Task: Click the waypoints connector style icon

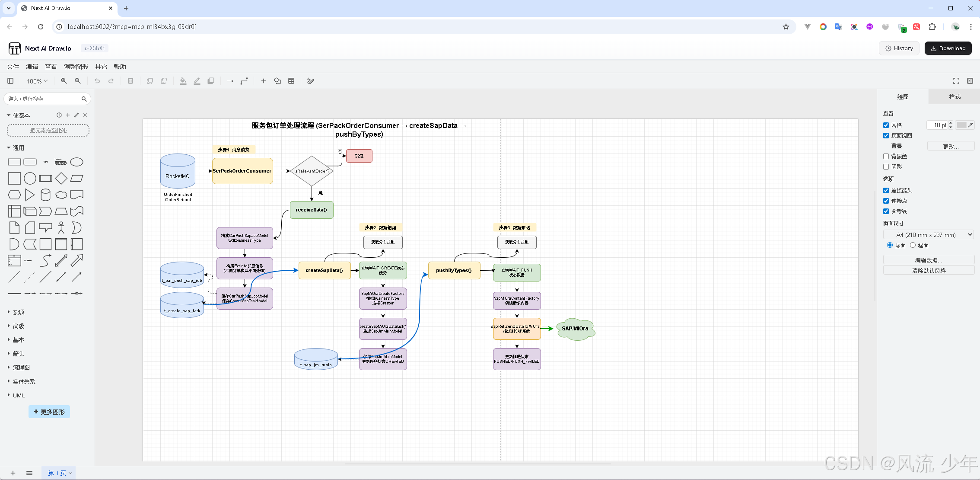Action: click(x=244, y=81)
